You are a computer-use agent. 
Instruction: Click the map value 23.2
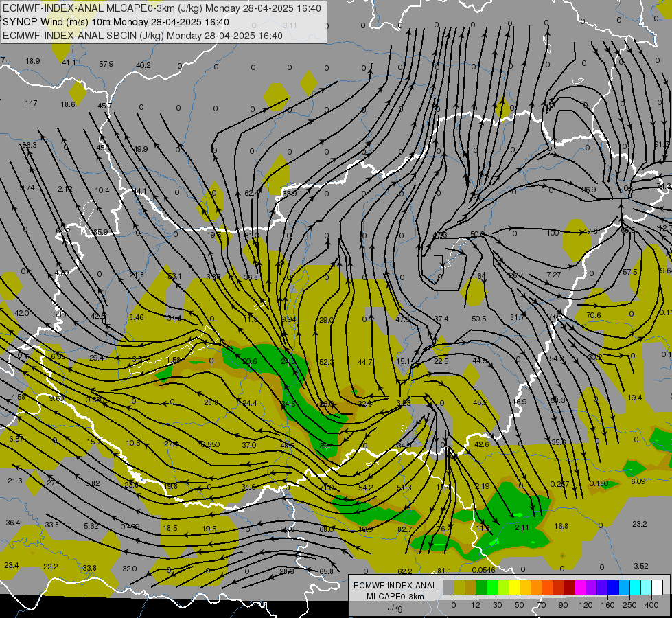pyautogui.click(x=640, y=524)
